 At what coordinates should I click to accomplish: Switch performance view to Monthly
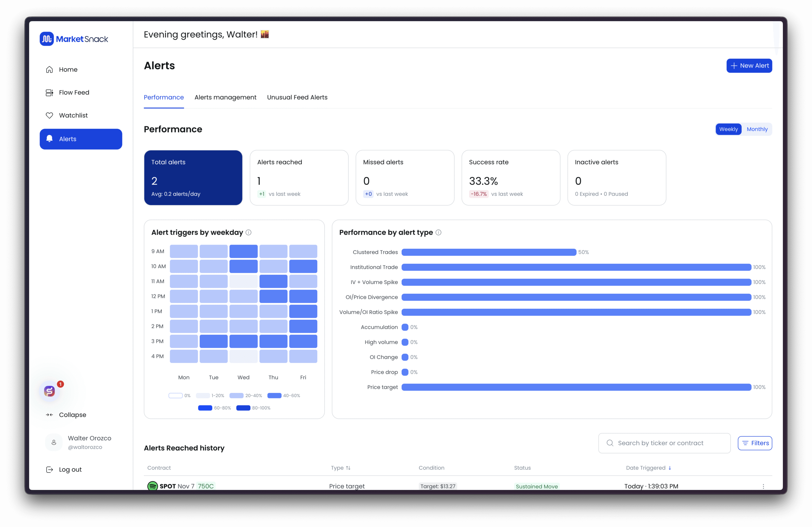757,129
